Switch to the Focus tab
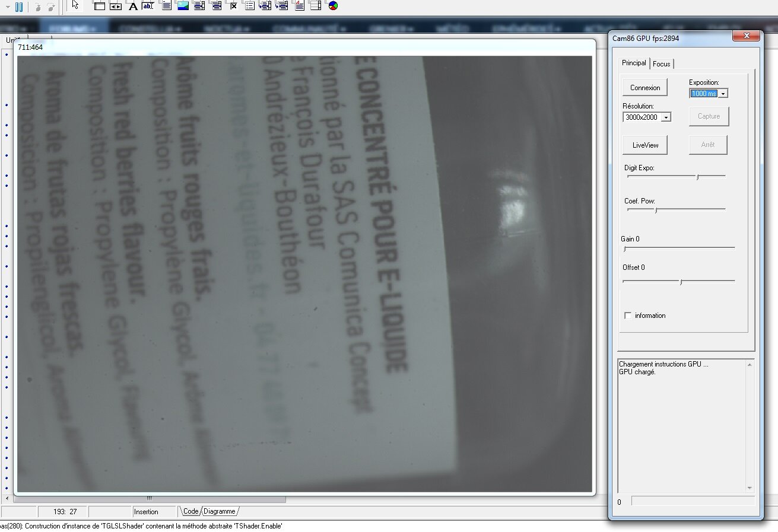This screenshot has width=778, height=532. [x=662, y=64]
